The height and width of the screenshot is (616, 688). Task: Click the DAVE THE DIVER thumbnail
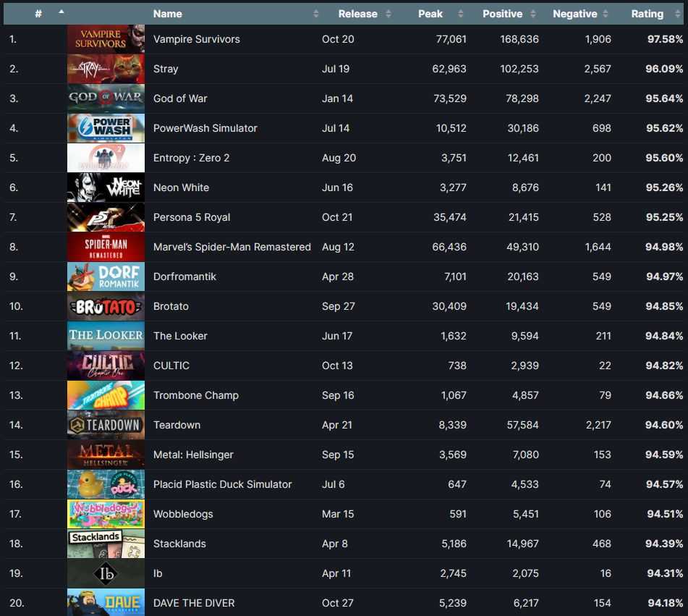pos(106,602)
